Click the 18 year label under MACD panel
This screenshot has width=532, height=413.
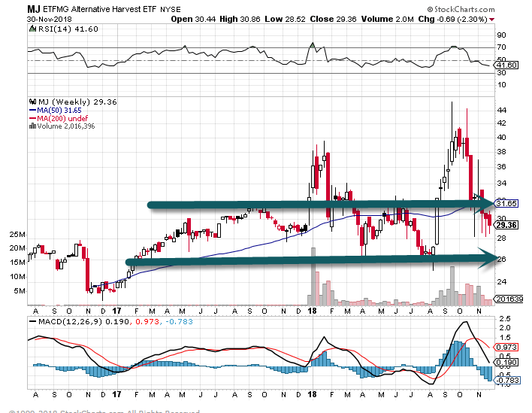click(x=312, y=394)
